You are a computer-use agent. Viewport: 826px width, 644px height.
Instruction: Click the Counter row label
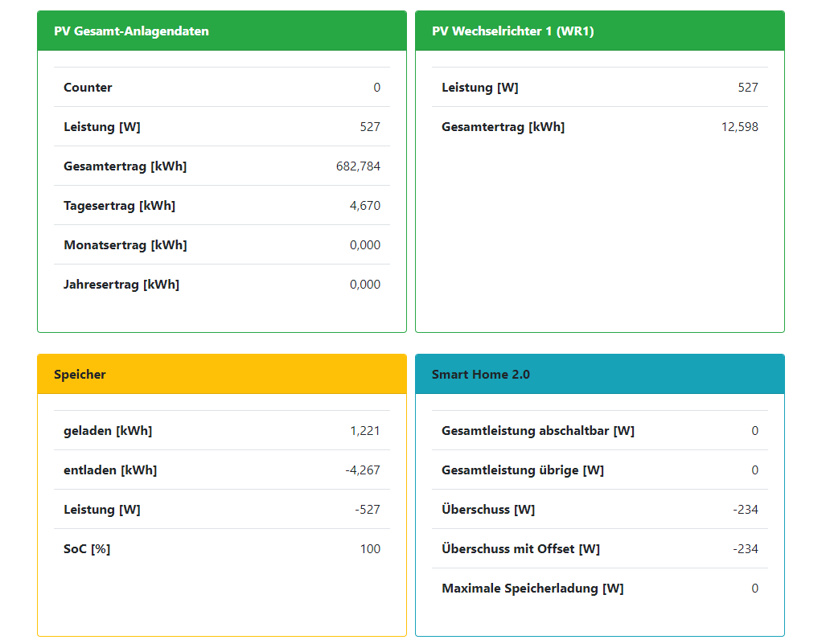88,88
